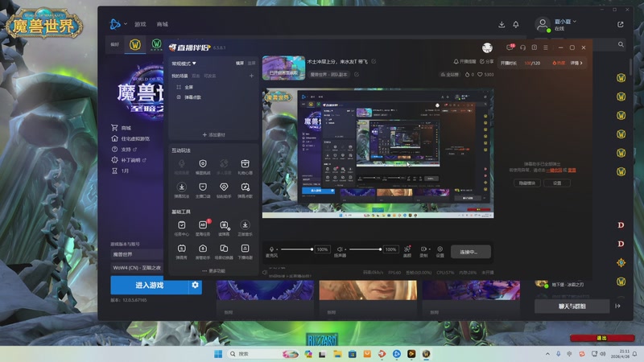Open 设置 settings icon in stream control bar
Screen dimensions: 644x362
point(440,249)
